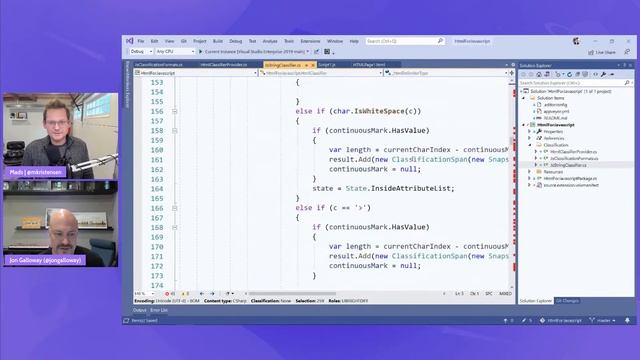Open the editor zoom level dropdown
This screenshot has width=640, height=360.
coord(144,293)
